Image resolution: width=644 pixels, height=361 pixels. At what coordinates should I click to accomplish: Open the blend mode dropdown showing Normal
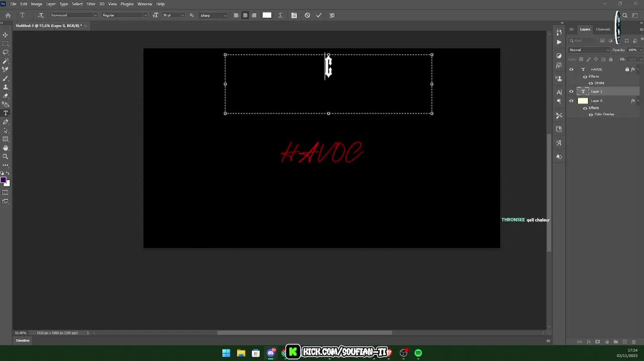(x=589, y=50)
